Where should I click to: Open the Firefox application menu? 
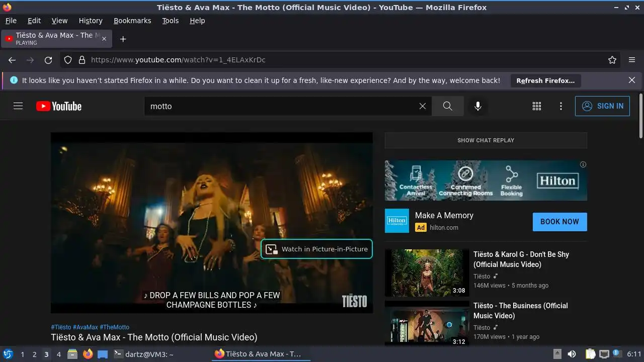point(632,60)
